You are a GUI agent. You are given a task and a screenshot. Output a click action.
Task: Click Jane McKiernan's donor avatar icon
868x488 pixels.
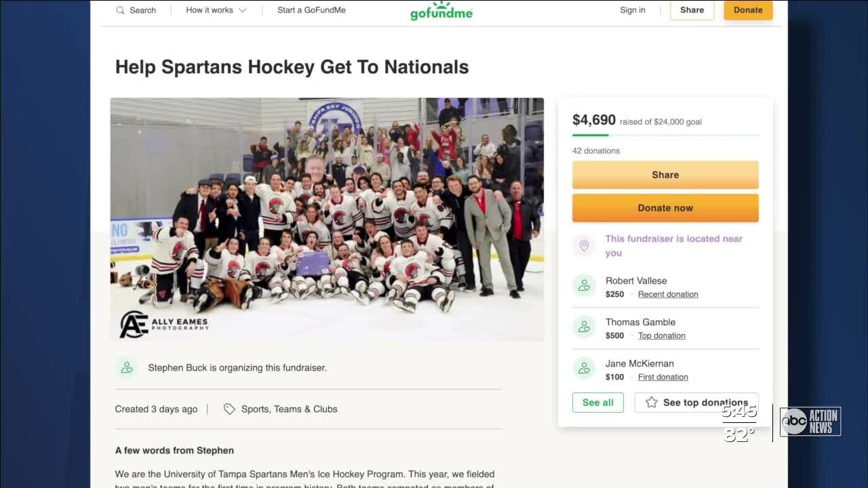(x=584, y=369)
